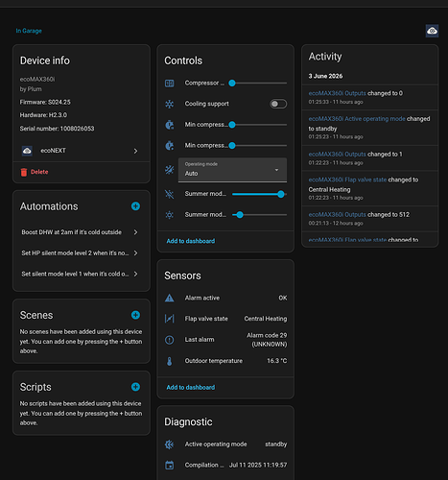Click the Last alarm exclamation icon
448x480 pixels.
click(169, 340)
